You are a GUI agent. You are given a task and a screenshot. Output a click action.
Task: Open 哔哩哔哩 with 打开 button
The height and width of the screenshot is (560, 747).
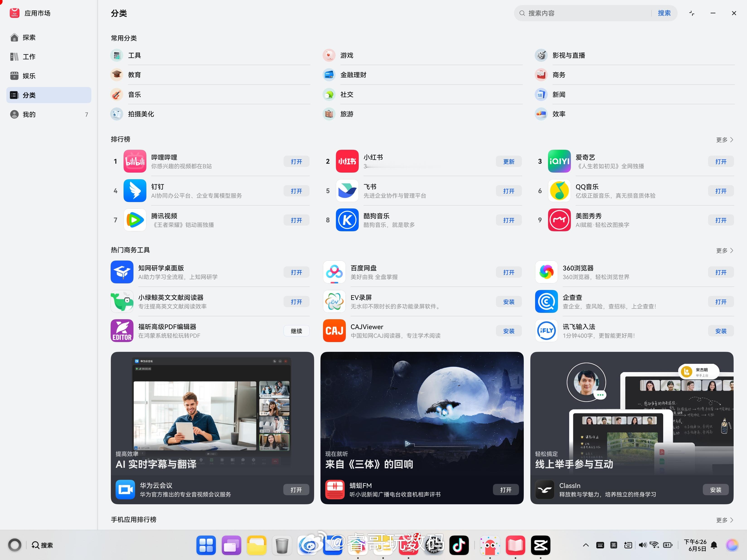point(296,162)
